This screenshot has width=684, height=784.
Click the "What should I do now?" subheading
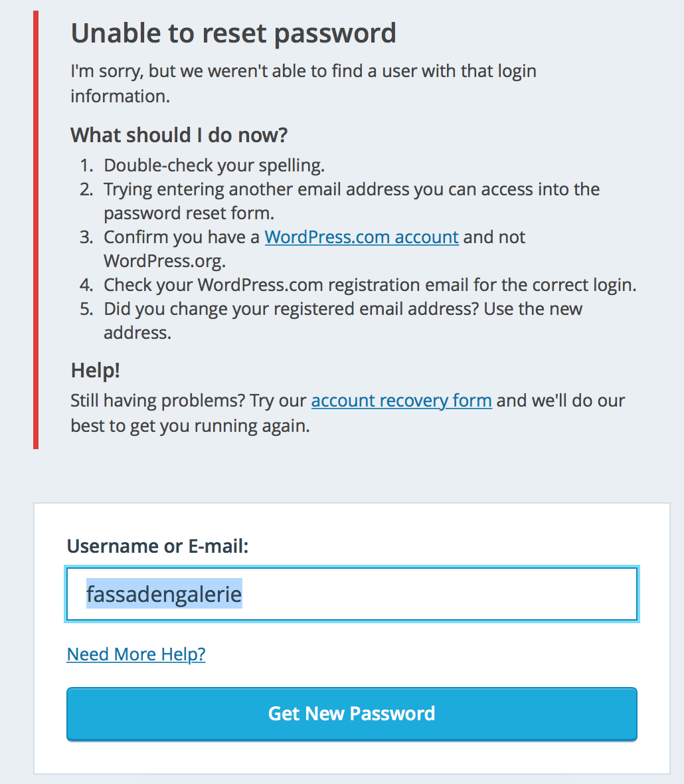click(179, 135)
